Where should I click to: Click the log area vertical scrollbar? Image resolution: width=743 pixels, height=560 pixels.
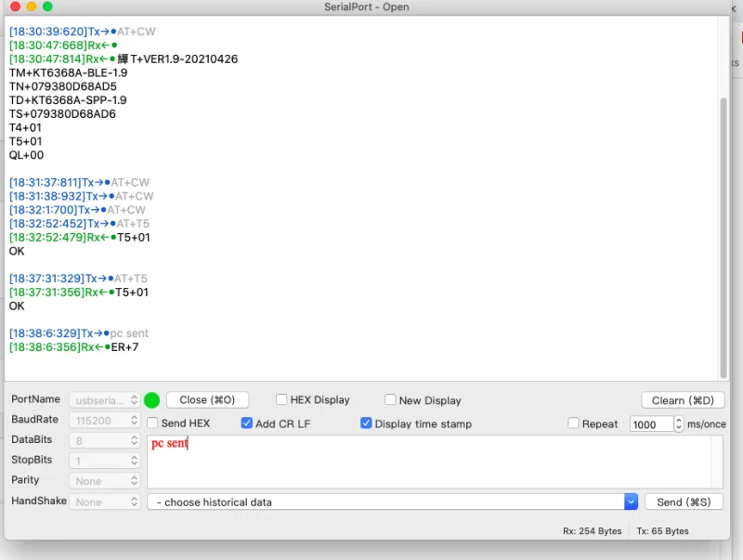point(723,237)
